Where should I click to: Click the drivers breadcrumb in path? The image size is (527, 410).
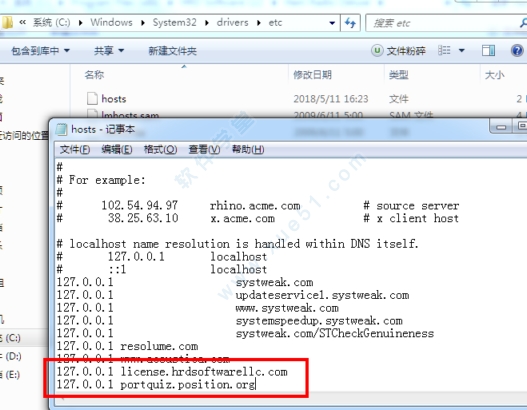click(x=232, y=23)
